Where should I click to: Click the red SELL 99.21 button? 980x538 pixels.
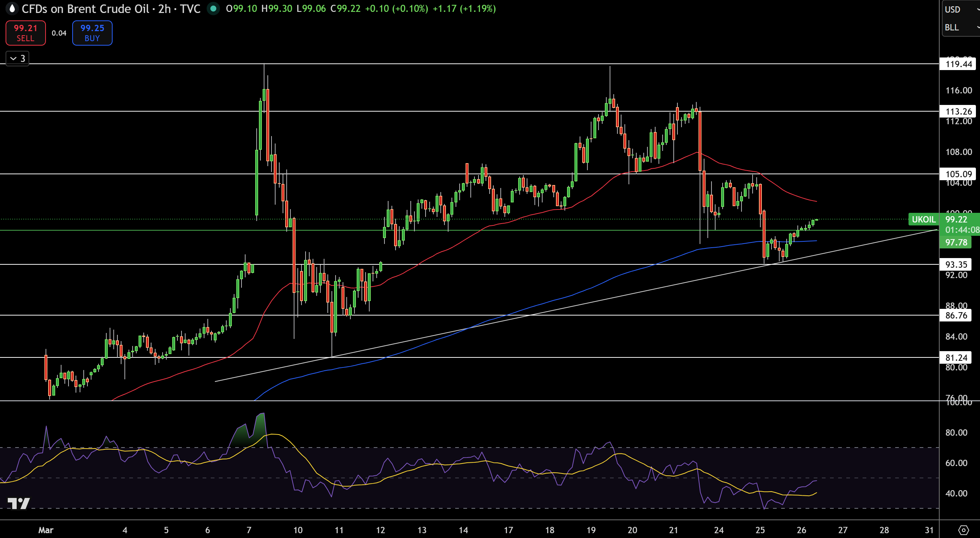click(26, 33)
